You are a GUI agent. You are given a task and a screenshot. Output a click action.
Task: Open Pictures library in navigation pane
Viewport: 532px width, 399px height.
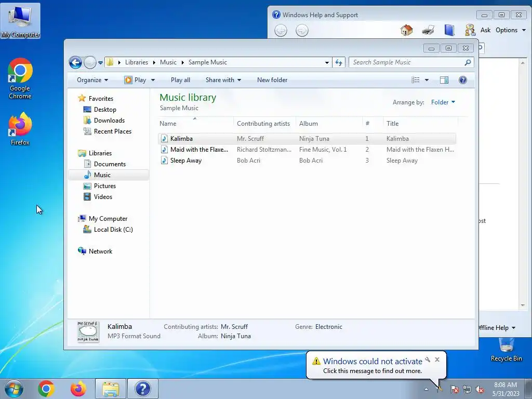104,186
